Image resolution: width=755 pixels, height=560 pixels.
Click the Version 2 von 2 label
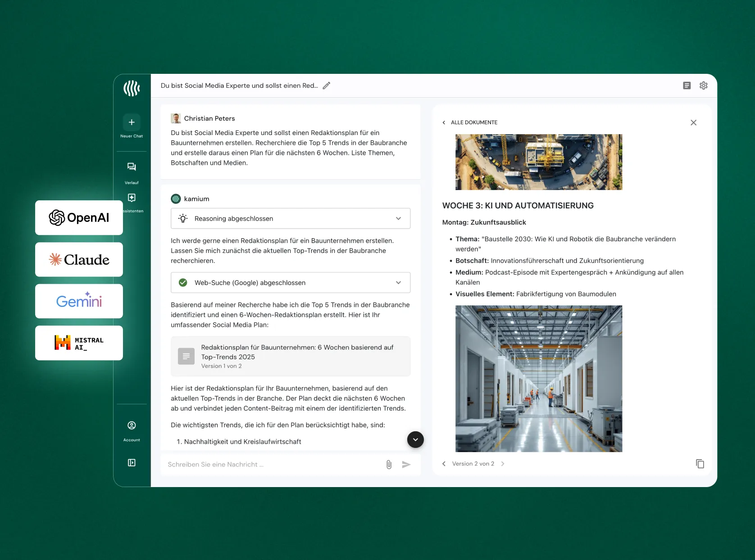click(473, 464)
